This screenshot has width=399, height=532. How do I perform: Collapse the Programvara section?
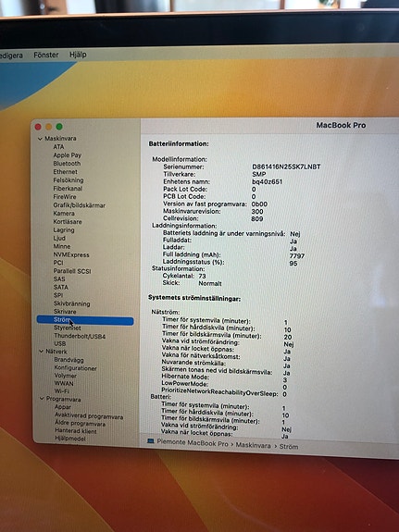click(42, 399)
